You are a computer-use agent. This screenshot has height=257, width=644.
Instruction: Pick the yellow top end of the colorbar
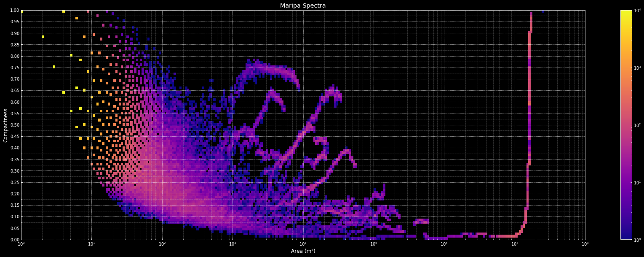(626, 13)
